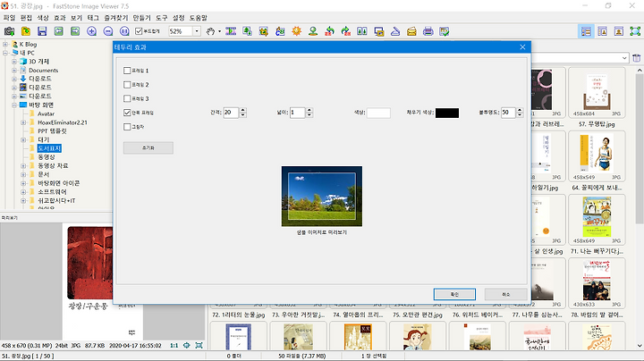Image resolution: width=644 pixels, height=361 pixels.
Task: Expand the HoaxEliminator2.21 folder node
Action: [23, 122]
